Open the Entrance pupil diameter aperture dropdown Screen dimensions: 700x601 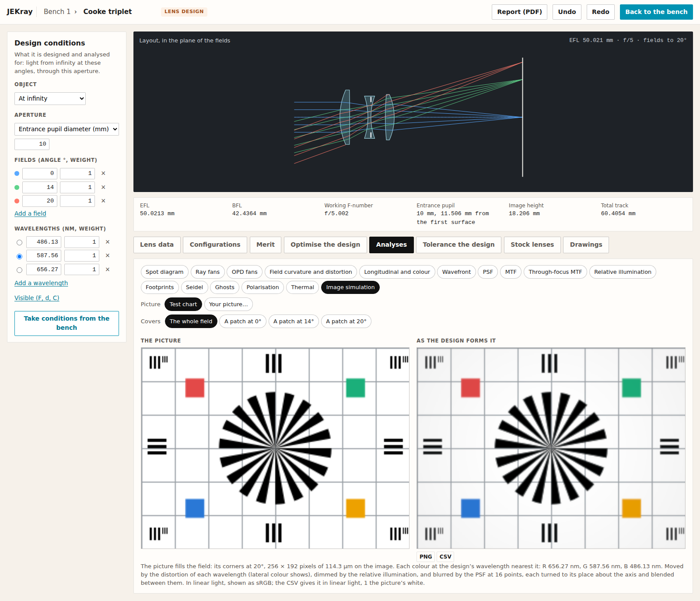tap(66, 129)
